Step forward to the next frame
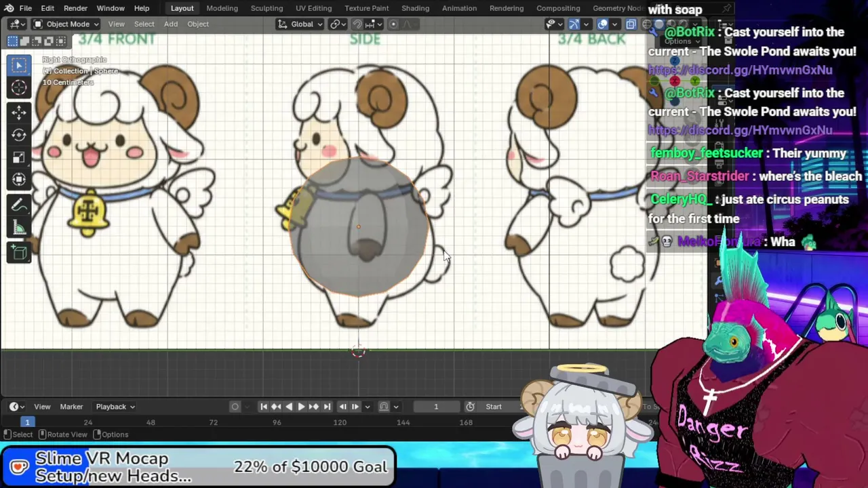868x488 pixels. click(355, 407)
